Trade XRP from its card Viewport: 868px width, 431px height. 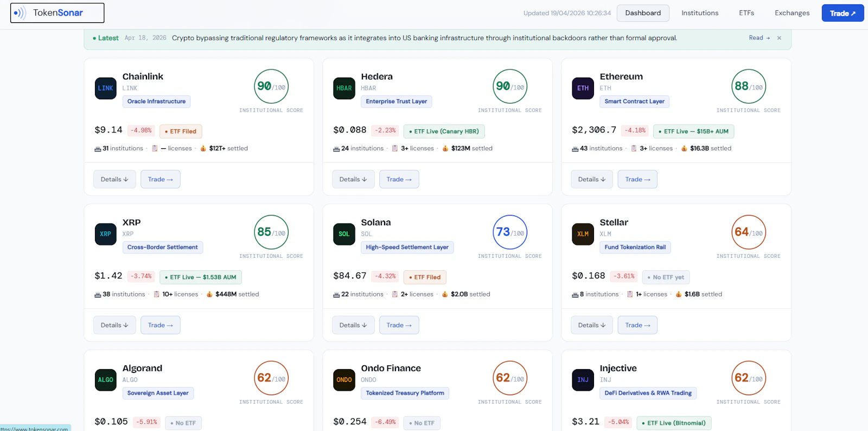[161, 325]
